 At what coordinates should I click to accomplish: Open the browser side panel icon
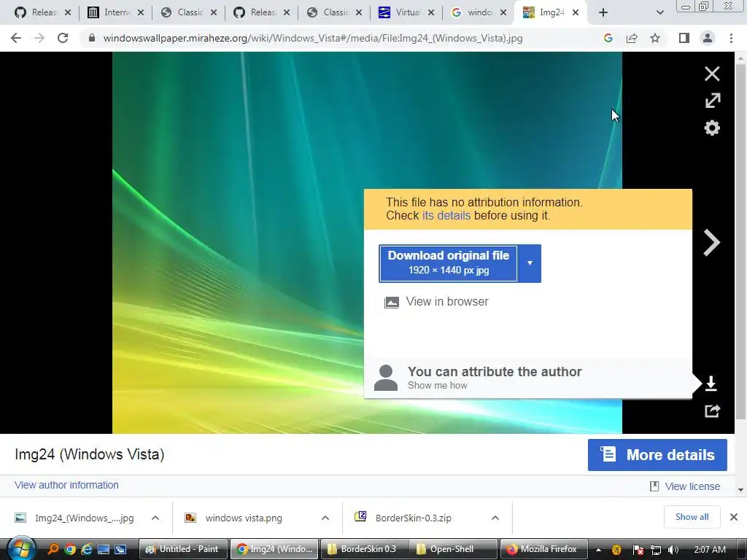tap(684, 38)
